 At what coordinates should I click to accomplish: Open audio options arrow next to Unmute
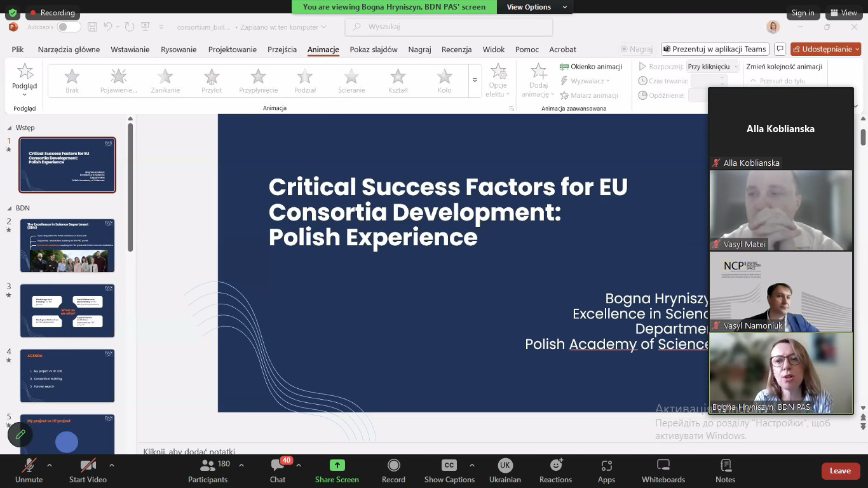50,465
